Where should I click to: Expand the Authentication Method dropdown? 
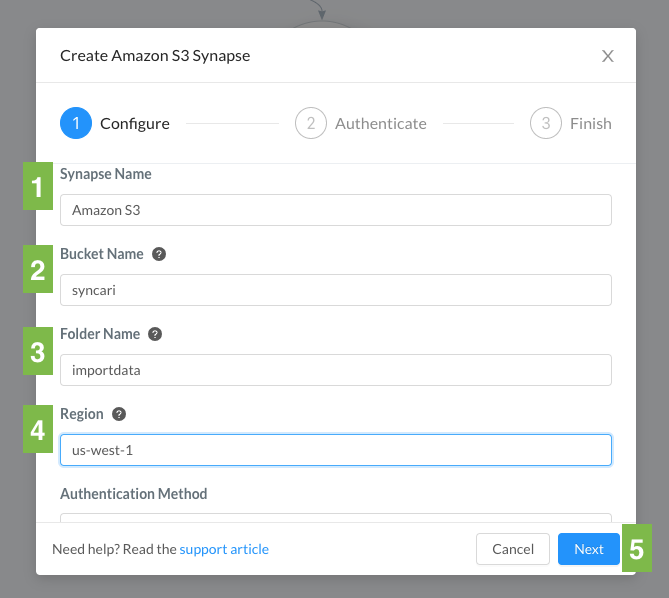click(336, 518)
